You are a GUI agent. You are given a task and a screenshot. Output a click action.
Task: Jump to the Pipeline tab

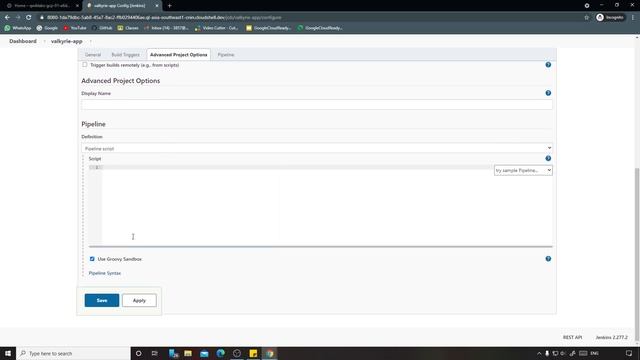226,55
